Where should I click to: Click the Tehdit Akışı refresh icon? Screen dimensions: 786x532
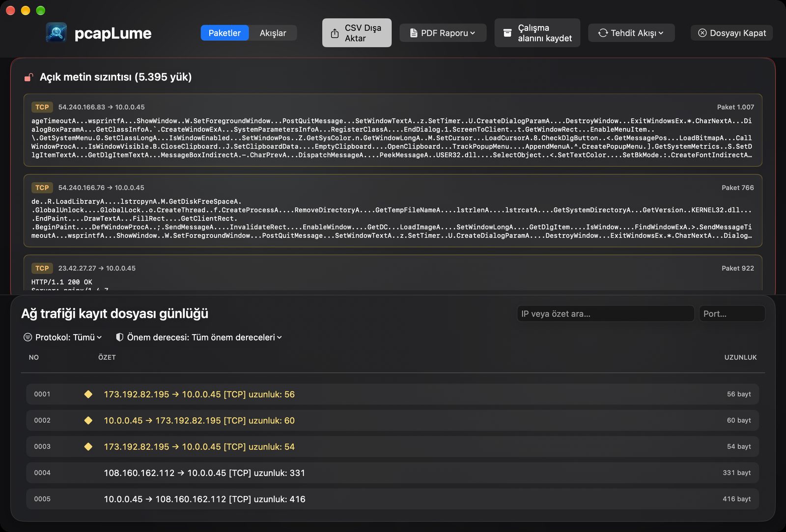coord(603,33)
